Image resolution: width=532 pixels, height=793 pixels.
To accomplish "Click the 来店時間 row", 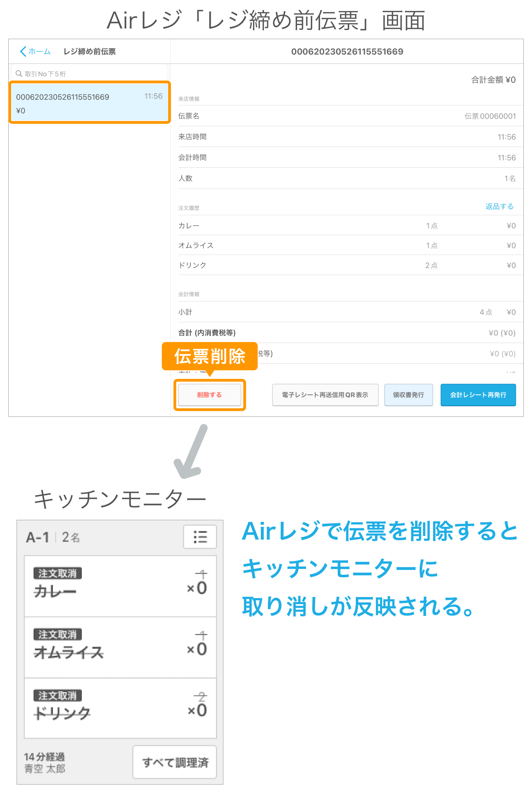I will 350,137.
